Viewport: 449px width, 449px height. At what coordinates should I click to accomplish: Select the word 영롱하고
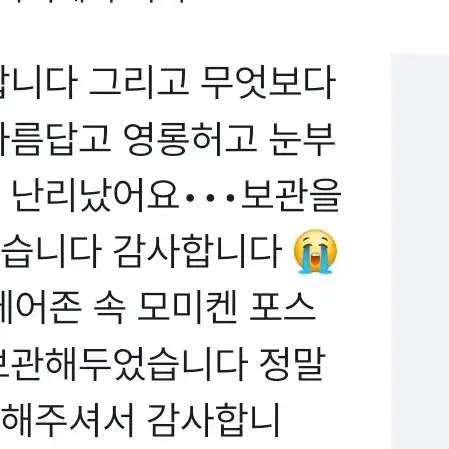(190, 139)
